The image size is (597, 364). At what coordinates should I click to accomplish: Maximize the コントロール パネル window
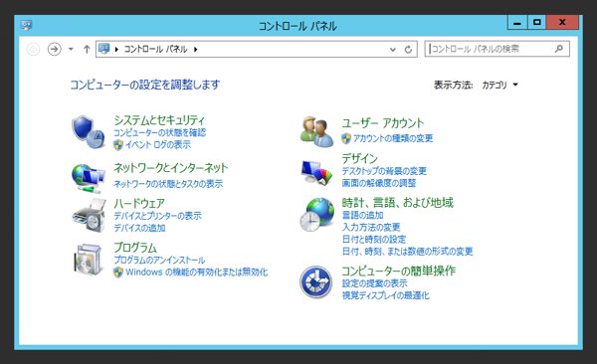coord(537,22)
